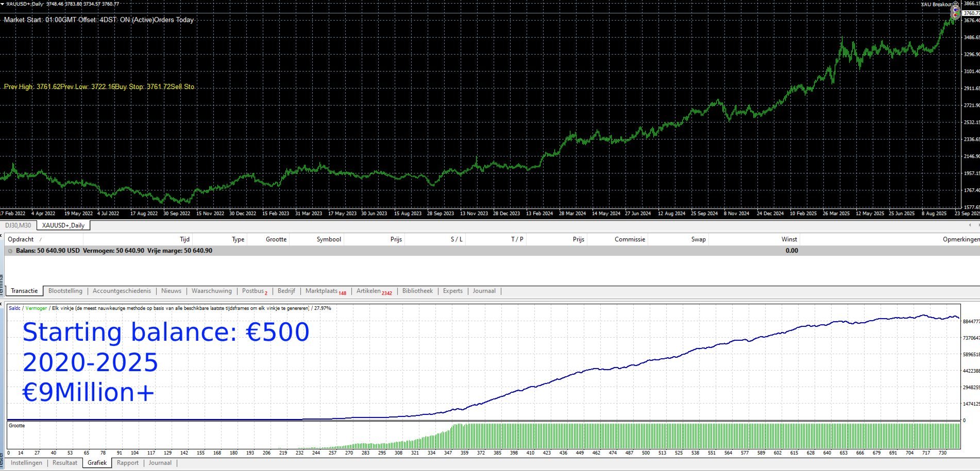Switch to the DJ30,M30 chart tab

17,225
